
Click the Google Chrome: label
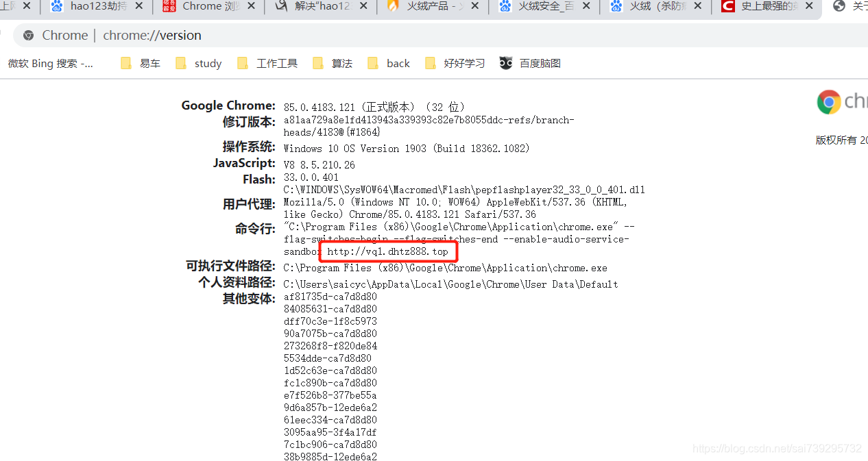(228, 105)
